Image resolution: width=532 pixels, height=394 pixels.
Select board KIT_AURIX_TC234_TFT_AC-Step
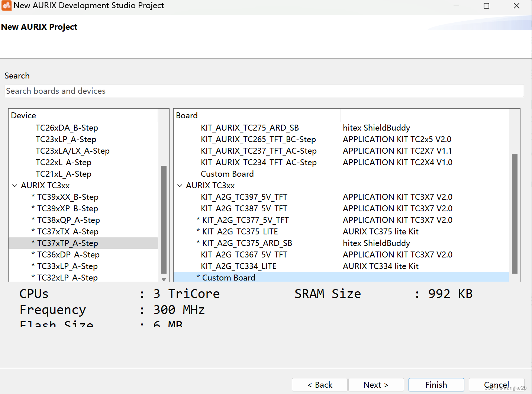pos(259,162)
